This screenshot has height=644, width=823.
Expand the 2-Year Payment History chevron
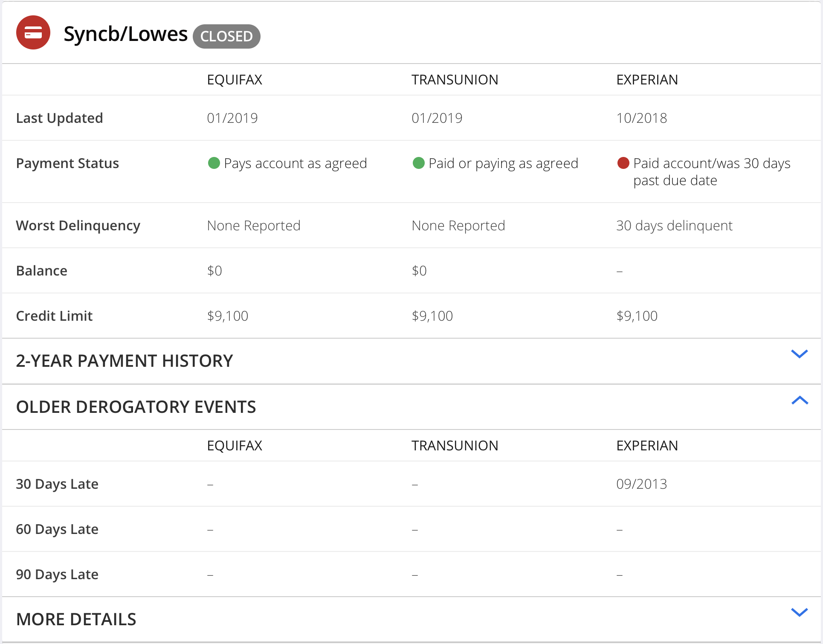click(x=799, y=354)
